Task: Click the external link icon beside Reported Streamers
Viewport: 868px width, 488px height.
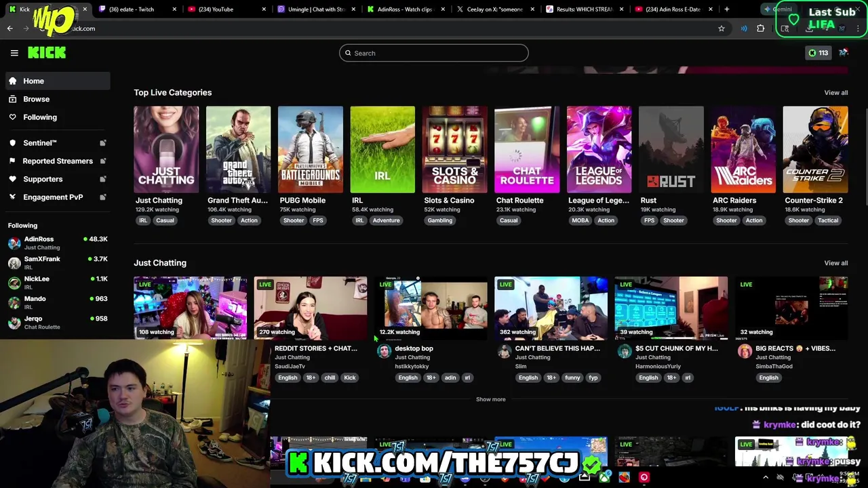Action: [x=103, y=161]
